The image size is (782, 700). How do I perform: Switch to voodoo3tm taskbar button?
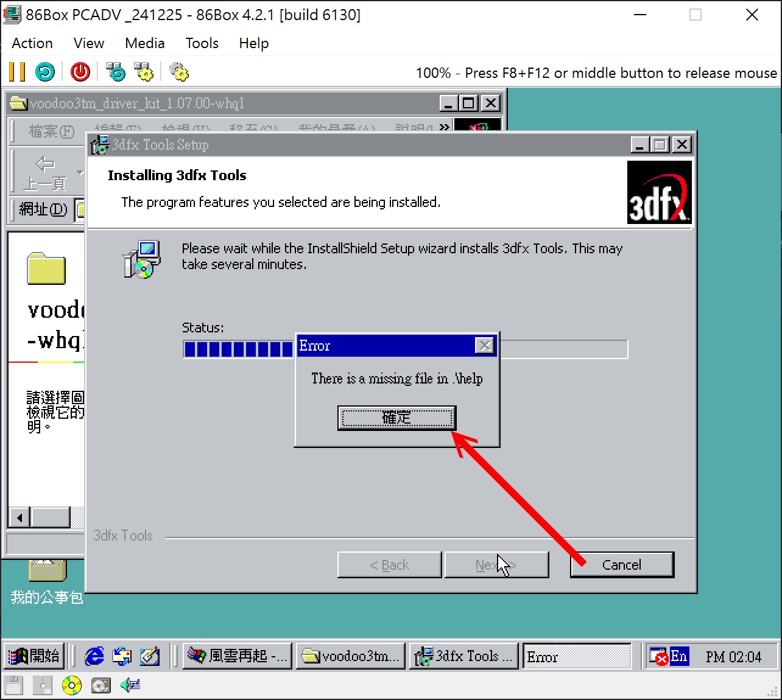coord(351,656)
